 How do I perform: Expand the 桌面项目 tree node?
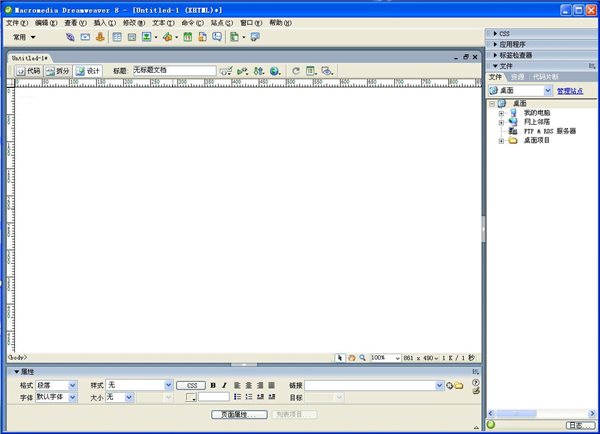click(501, 141)
